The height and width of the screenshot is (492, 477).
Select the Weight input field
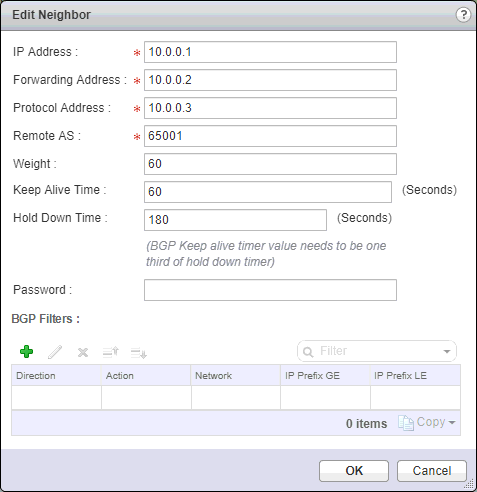click(x=270, y=164)
